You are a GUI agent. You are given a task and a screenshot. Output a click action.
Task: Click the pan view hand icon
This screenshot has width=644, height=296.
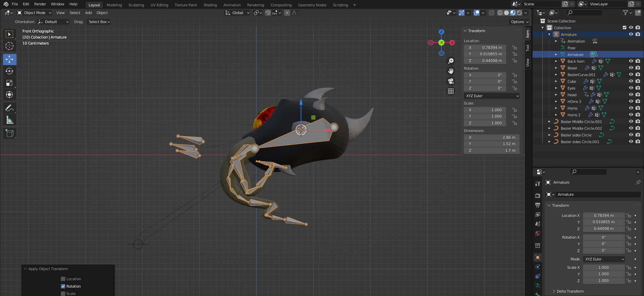[451, 71]
